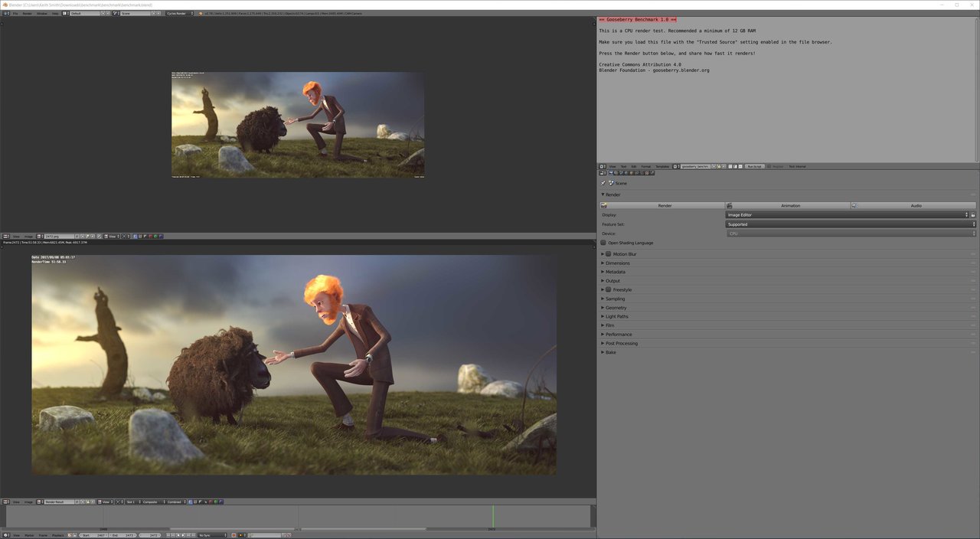Image resolution: width=980 pixels, height=539 pixels.
Task: Enable Open Shading Language checkbox
Action: click(603, 243)
